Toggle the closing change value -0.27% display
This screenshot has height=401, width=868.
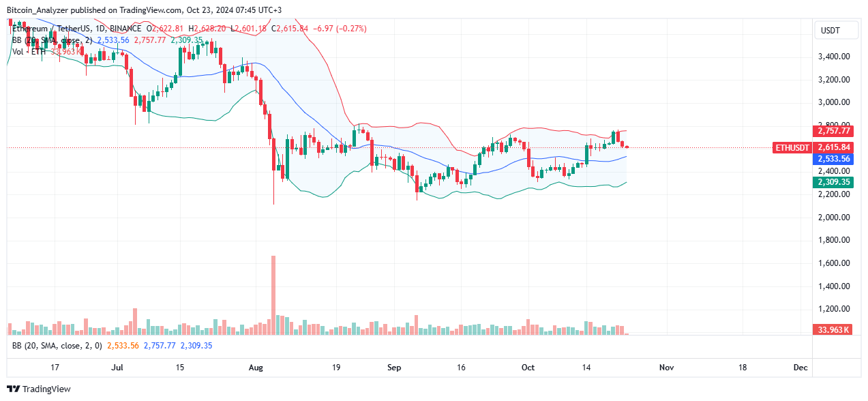[x=351, y=29]
